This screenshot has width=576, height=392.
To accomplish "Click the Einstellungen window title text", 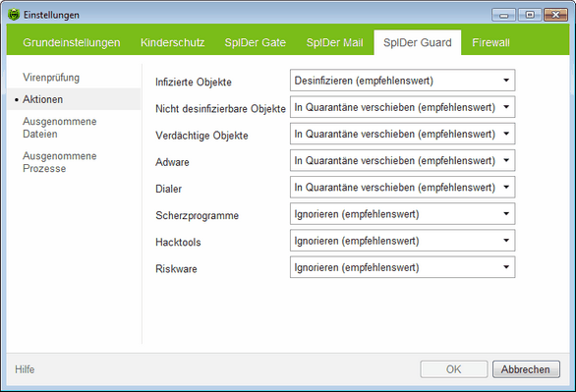I will coord(51,15).
